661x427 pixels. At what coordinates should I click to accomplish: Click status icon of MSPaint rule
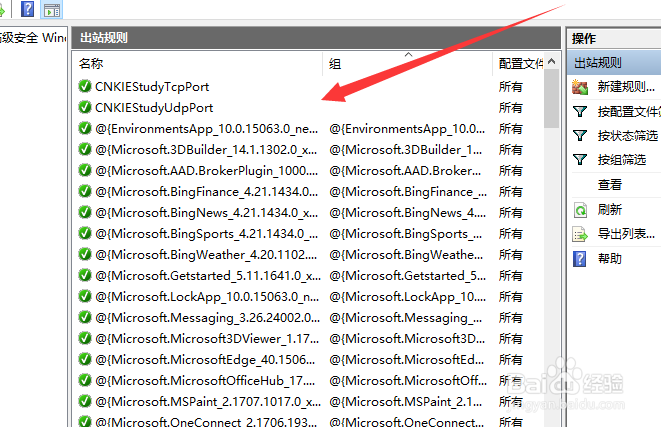pos(85,402)
